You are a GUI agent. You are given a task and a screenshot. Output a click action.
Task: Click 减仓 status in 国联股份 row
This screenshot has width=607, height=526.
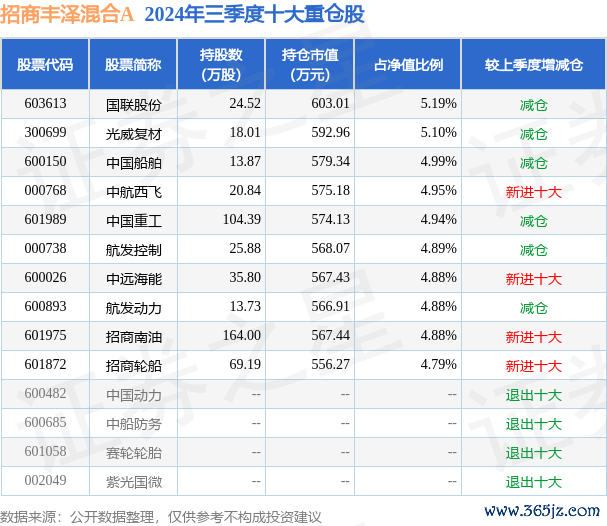point(533,105)
